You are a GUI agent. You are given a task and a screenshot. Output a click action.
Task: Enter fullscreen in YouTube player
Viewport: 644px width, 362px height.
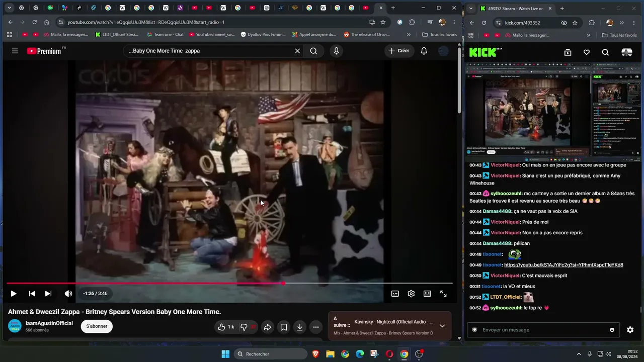click(x=443, y=294)
